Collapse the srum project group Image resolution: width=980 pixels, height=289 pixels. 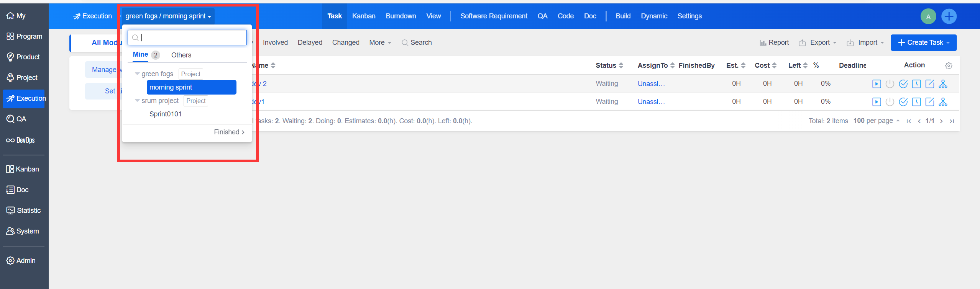point(137,101)
